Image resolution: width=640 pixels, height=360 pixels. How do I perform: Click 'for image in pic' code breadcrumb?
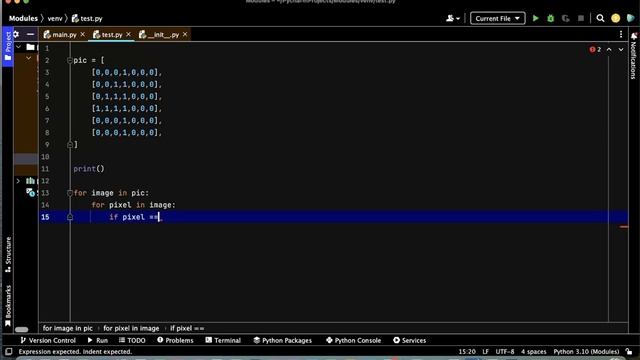pyautogui.click(x=68, y=328)
